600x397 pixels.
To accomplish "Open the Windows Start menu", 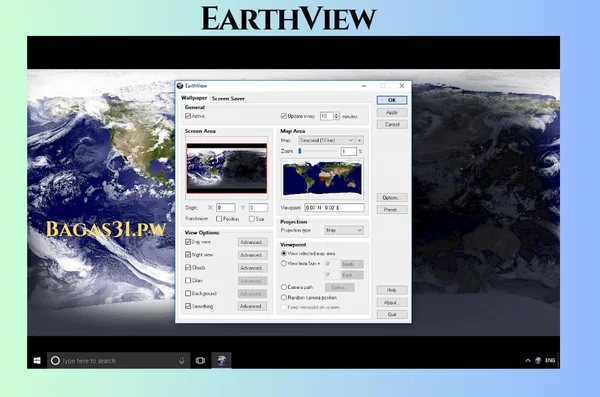I will [37, 361].
